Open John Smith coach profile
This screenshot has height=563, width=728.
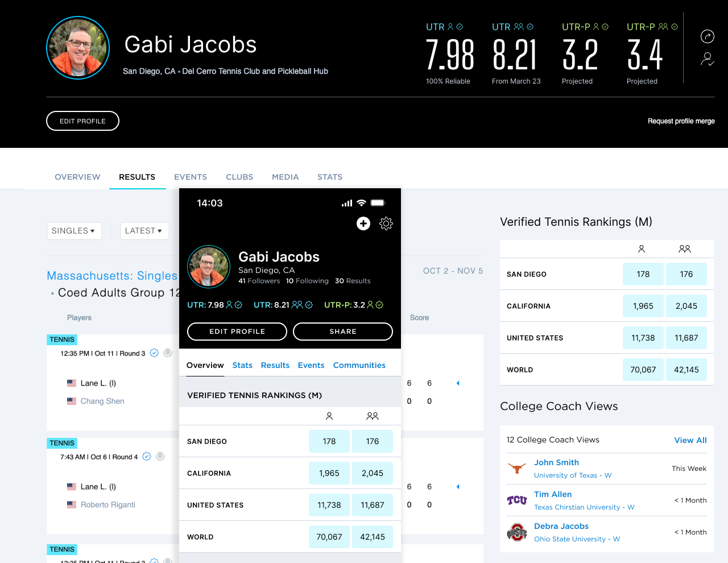coord(556,462)
